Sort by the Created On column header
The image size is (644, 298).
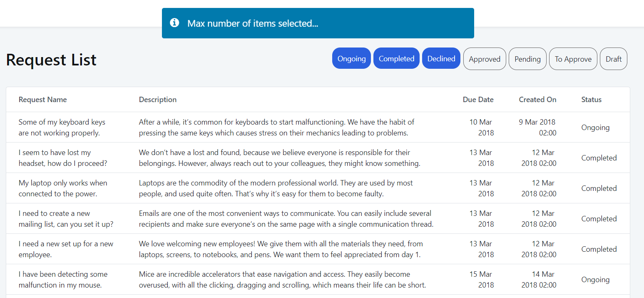[537, 100]
